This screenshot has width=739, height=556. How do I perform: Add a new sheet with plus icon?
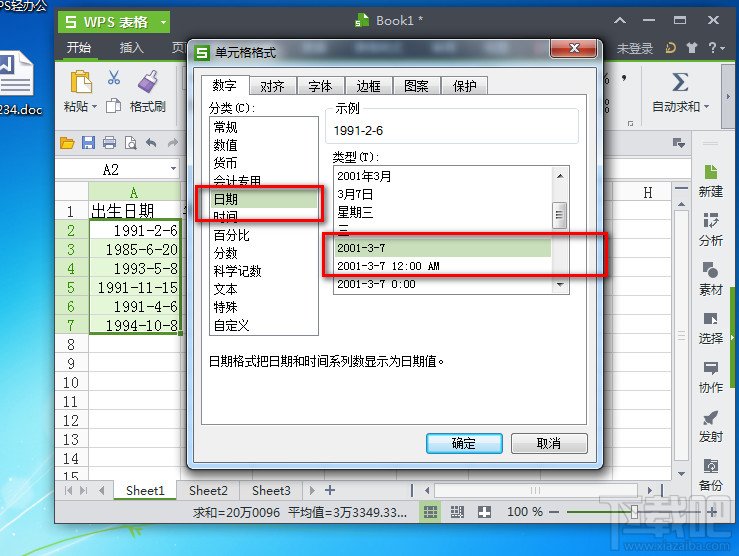tap(330, 490)
